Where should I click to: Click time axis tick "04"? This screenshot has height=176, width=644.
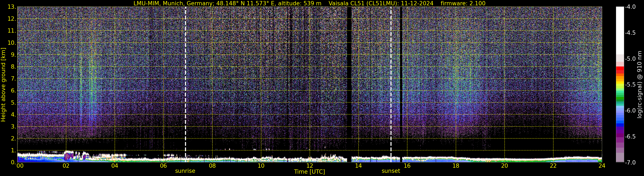pos(114,166)
